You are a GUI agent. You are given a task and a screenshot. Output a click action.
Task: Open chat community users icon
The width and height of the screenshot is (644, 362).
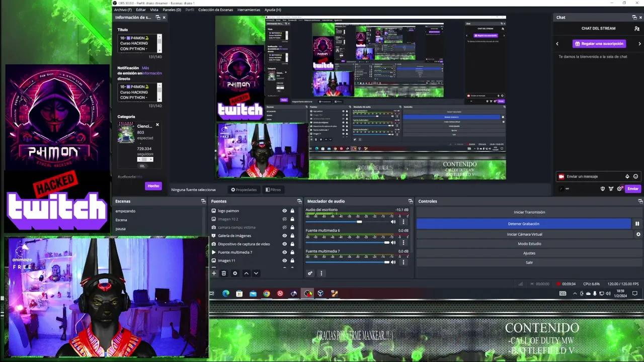[637, 29]
